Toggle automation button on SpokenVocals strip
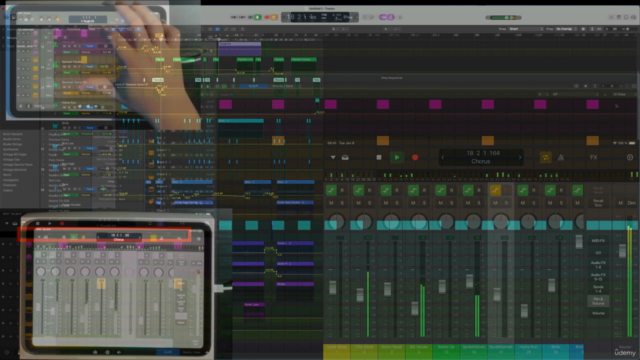The height and width of the screenshot is (360, 640). pyautogui.click(x=468, y=190)
